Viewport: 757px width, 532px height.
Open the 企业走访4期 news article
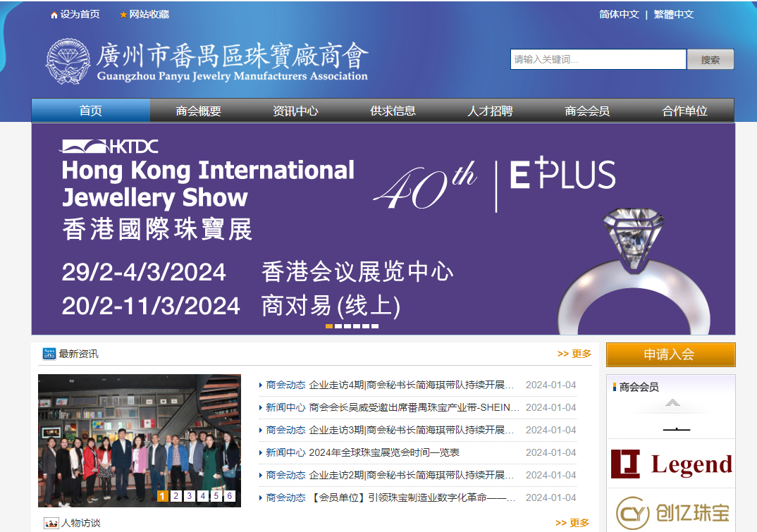click(412, 385)
